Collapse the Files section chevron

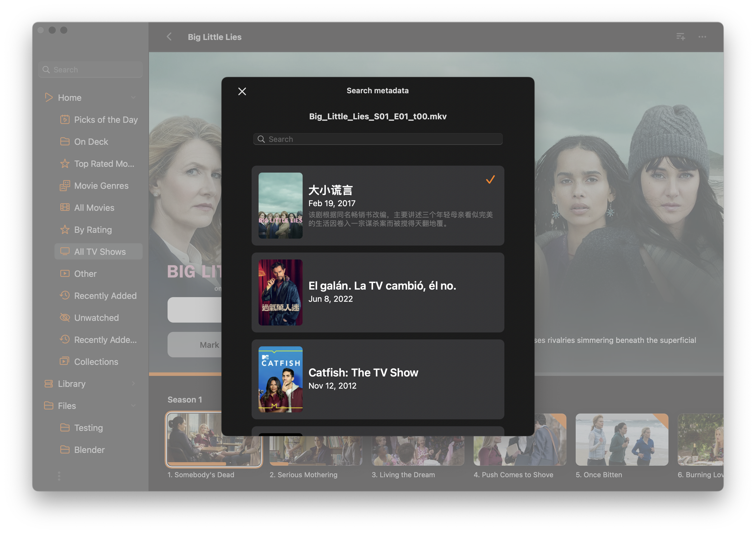coord(133,406)
